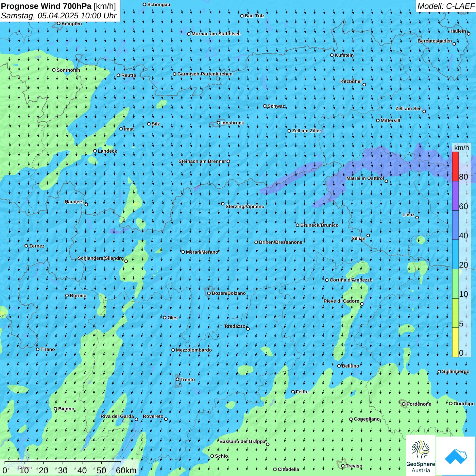
Task: Click the 'Rovereto' label
Action: [x=153, y=416]
